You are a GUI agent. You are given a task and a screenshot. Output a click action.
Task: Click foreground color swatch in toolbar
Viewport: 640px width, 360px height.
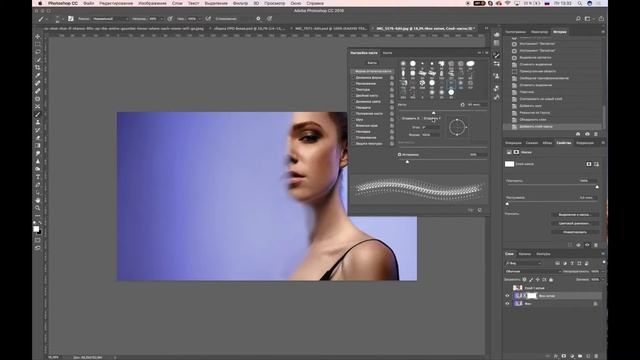(36, 229)
